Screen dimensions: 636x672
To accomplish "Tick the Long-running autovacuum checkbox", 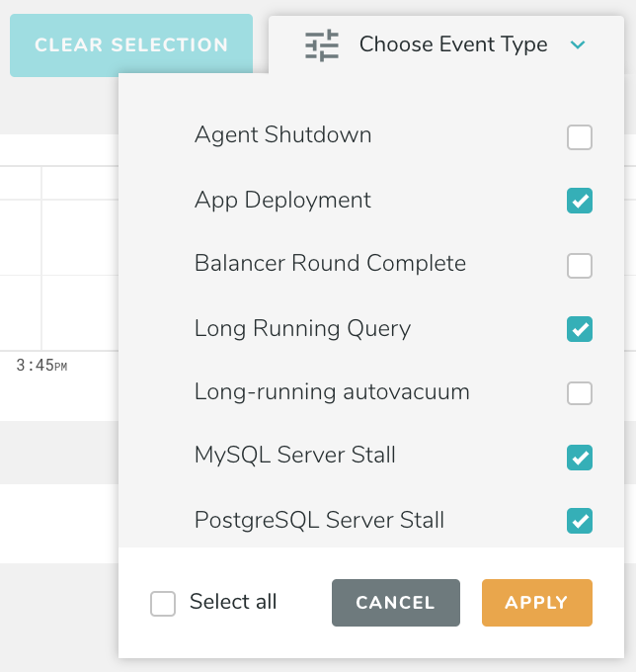I will pyautogui.click(x=580, y=393).
